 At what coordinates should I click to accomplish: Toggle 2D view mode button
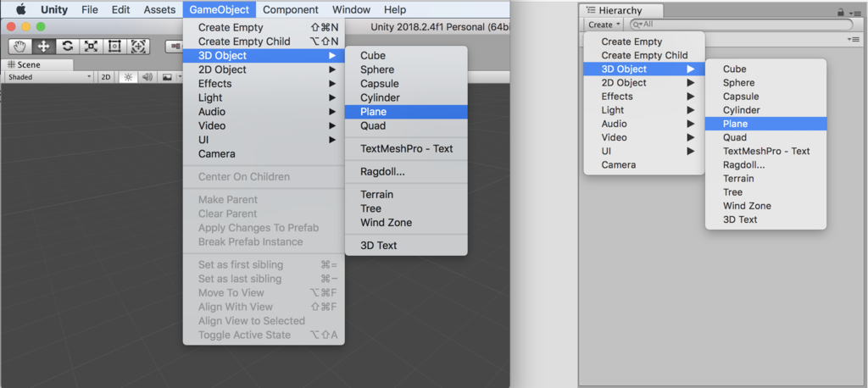point(106,77)
